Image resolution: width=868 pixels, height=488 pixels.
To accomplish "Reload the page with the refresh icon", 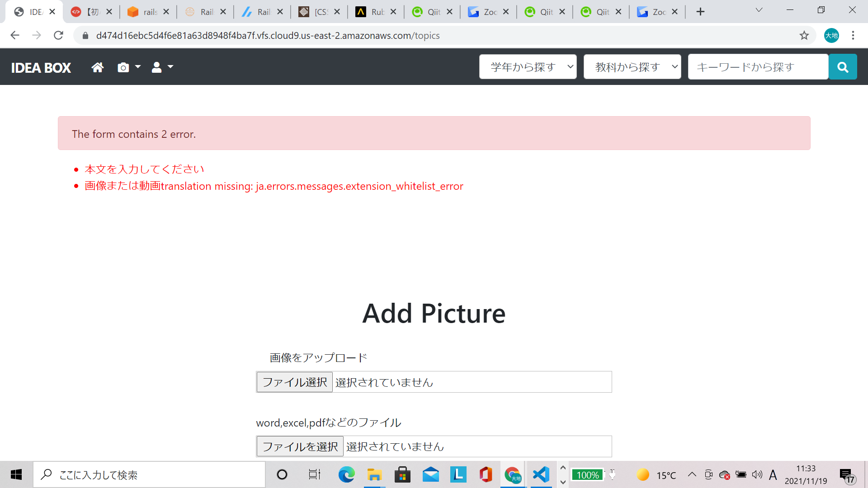I will point(58,35).
